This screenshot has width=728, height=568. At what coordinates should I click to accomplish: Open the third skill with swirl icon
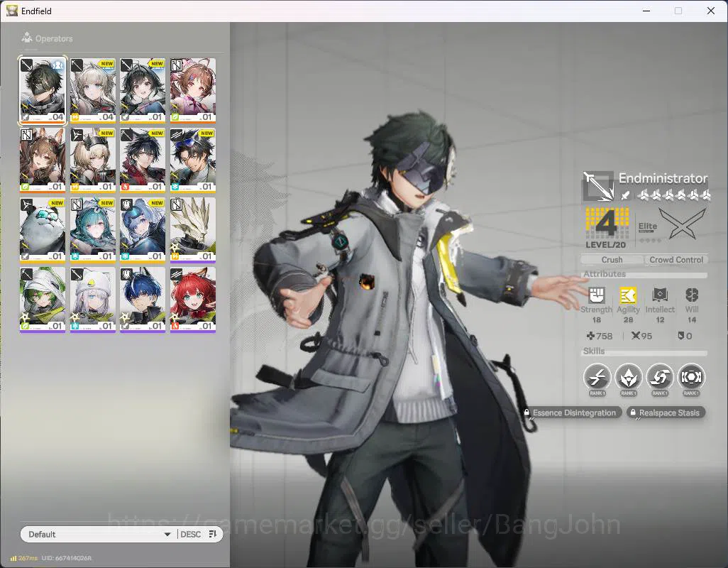660,377
